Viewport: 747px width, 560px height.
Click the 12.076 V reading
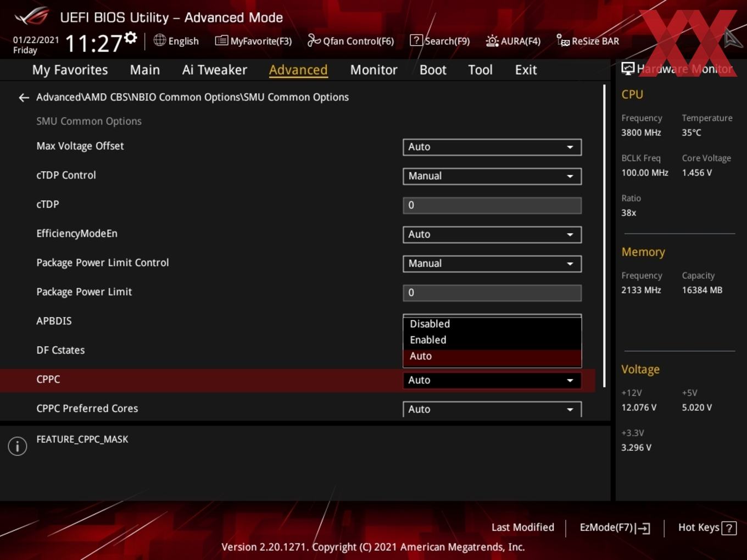coord(639,407)
